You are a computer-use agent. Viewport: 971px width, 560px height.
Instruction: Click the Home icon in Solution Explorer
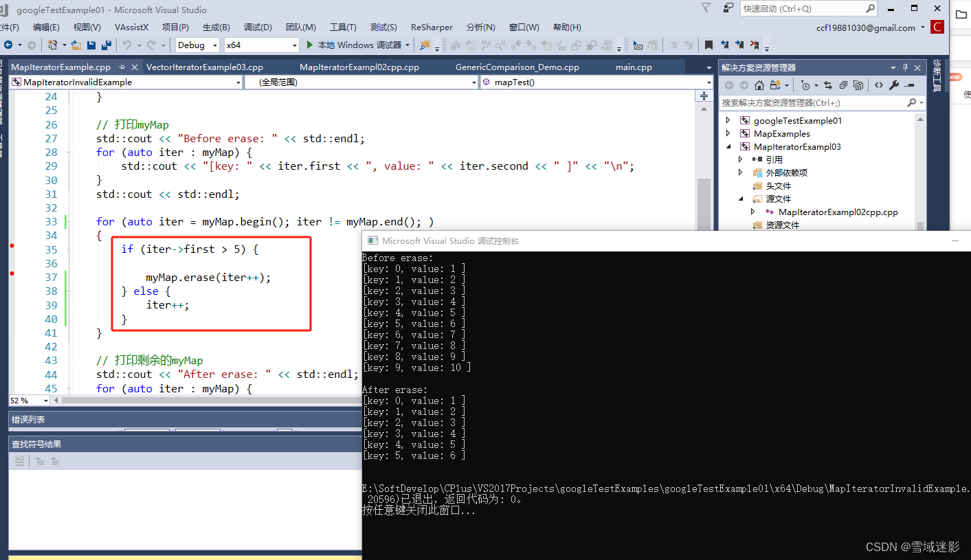759,85
